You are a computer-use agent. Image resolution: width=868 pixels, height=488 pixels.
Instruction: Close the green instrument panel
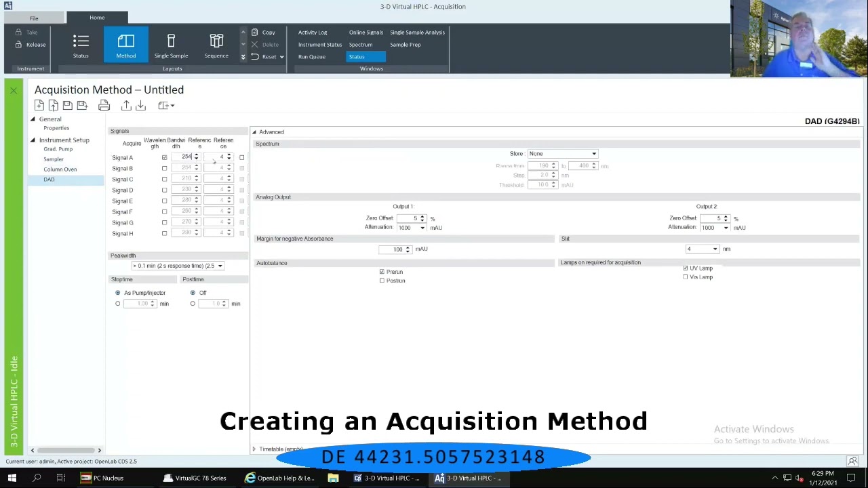13,89
